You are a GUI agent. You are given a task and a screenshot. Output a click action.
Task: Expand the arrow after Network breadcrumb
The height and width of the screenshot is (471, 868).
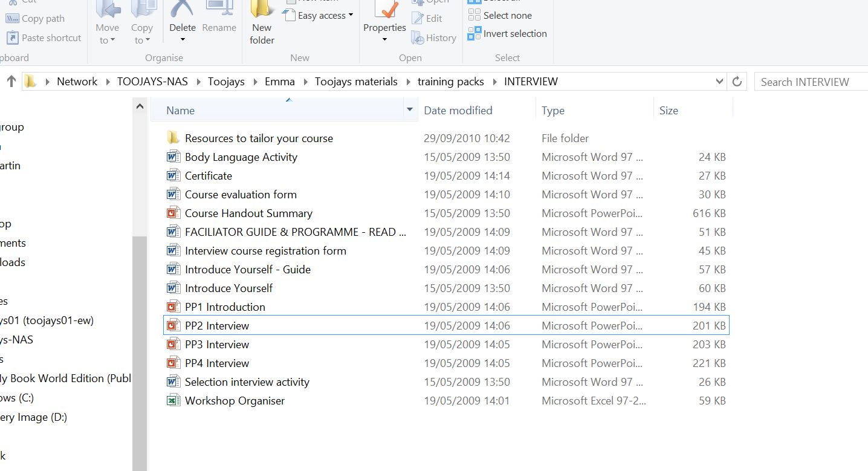pyautogui.click(x=108, y=82)
